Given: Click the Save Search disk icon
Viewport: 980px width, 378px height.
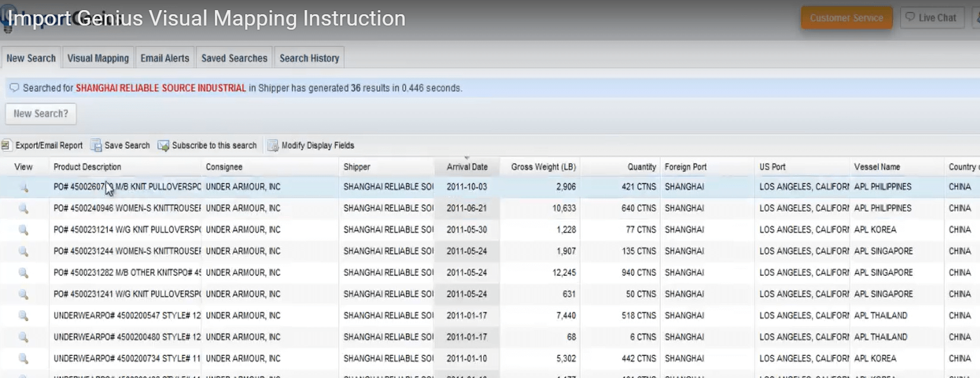Looking at the screenshot, I should 96,145.
